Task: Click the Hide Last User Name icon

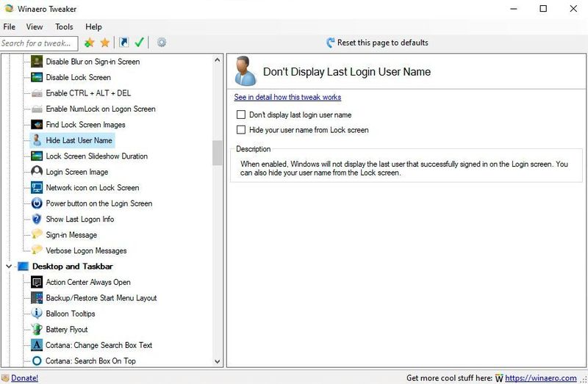Action: [37, 140]
